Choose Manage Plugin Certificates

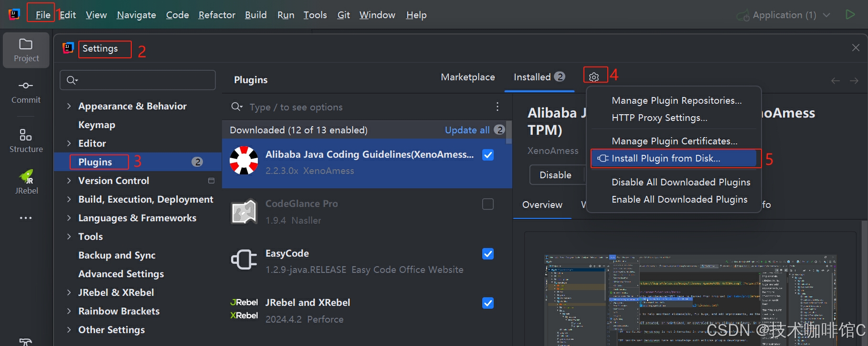click(674, 141)
